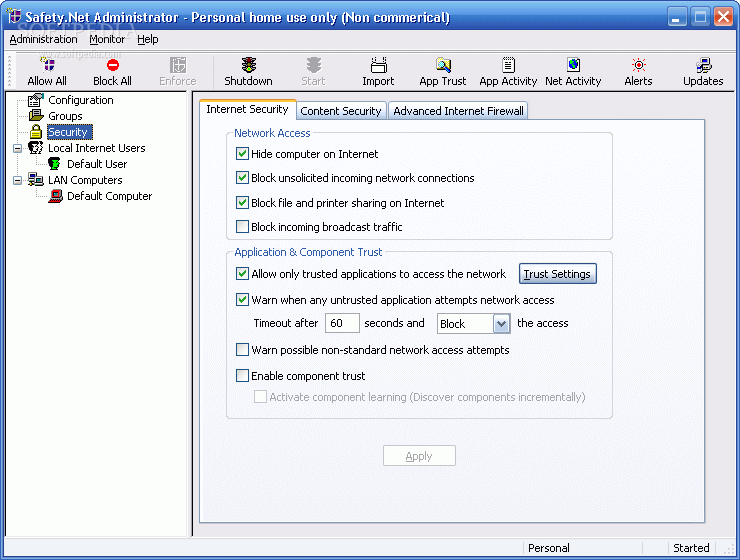Close the Safety.Net Administrator window
Viewport: 740px width, 560px height.
tap(723, 17)
